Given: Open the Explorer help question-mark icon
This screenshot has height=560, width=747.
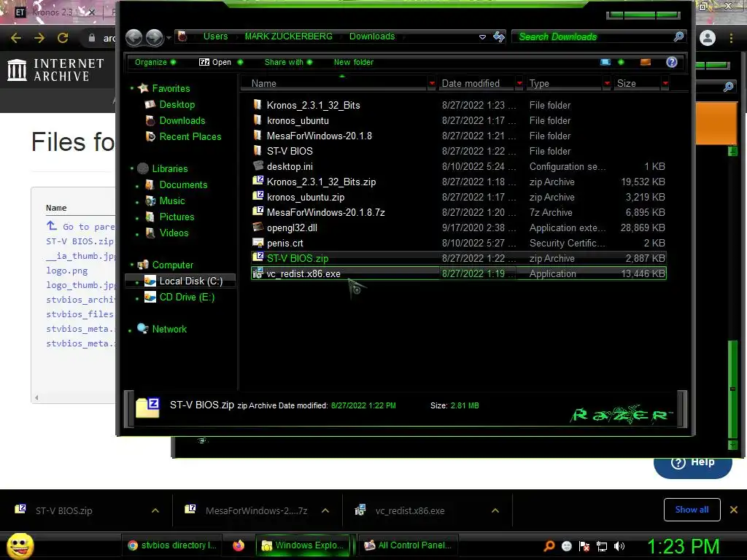Looking at the screenshot, I should pos(672,62).
